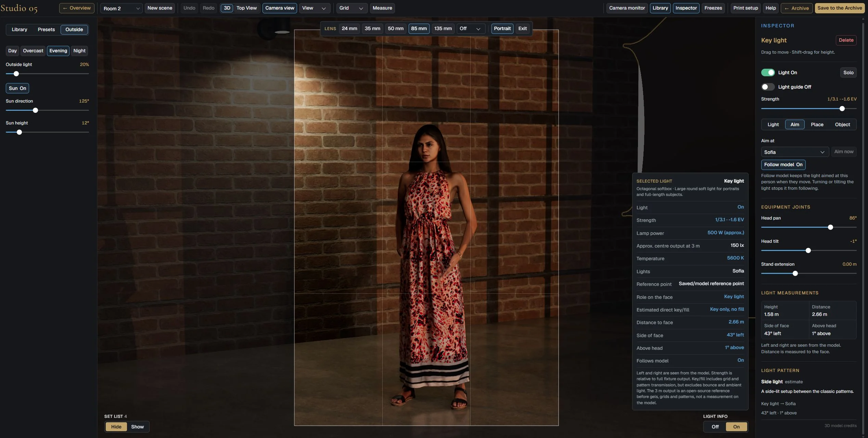Toggle the Inspector panel button
The width and height of the screenshot is (868, 438).
pyautogui.click(x=686, y=8)
